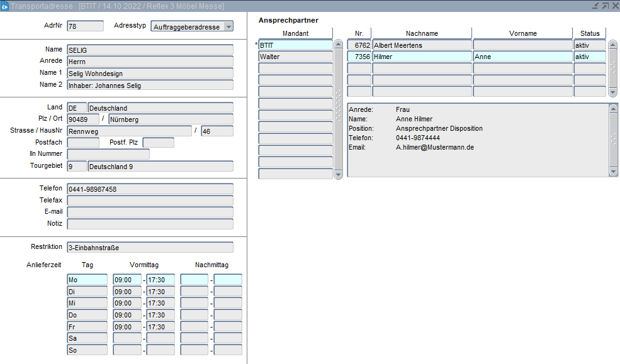Click the minimize arrow icon in title bar

coord(595,6)
